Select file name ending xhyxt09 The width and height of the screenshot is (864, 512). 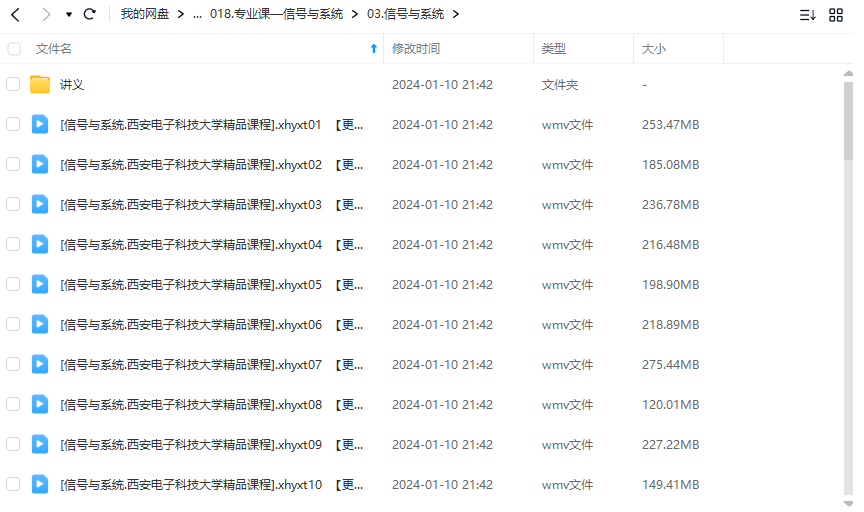[212, 445]
